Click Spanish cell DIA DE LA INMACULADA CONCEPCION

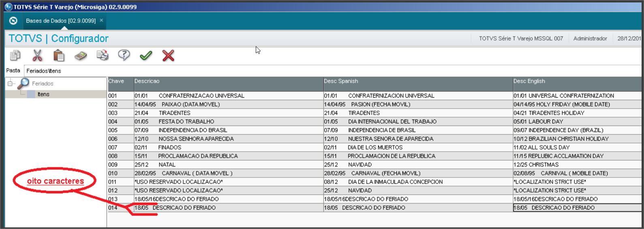coord(418,182)
